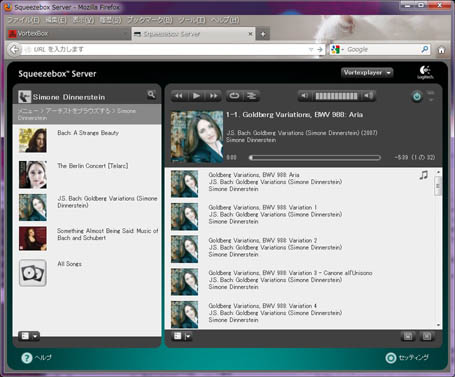
Task: Click the Bach: A Strange Beauty cover thumbnail
Action: point(33,140)
